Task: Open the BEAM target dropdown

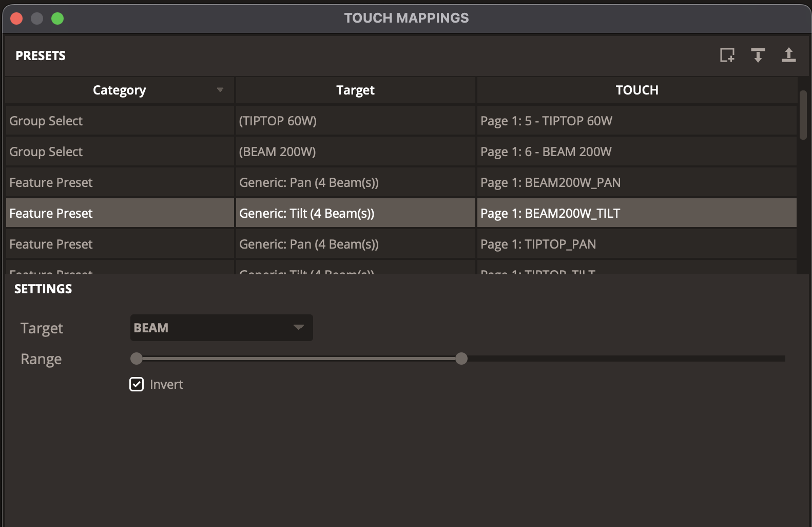Action: point(221,328)
